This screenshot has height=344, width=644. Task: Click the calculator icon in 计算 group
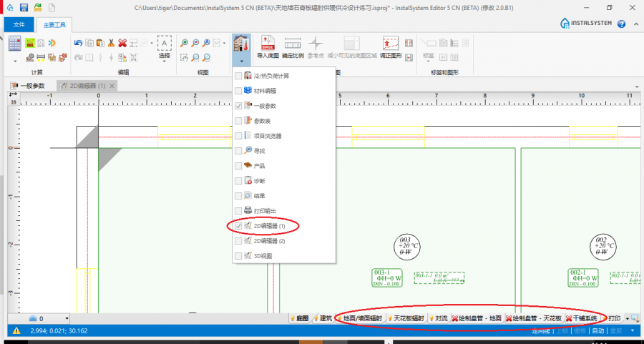[x=15, y=44]
